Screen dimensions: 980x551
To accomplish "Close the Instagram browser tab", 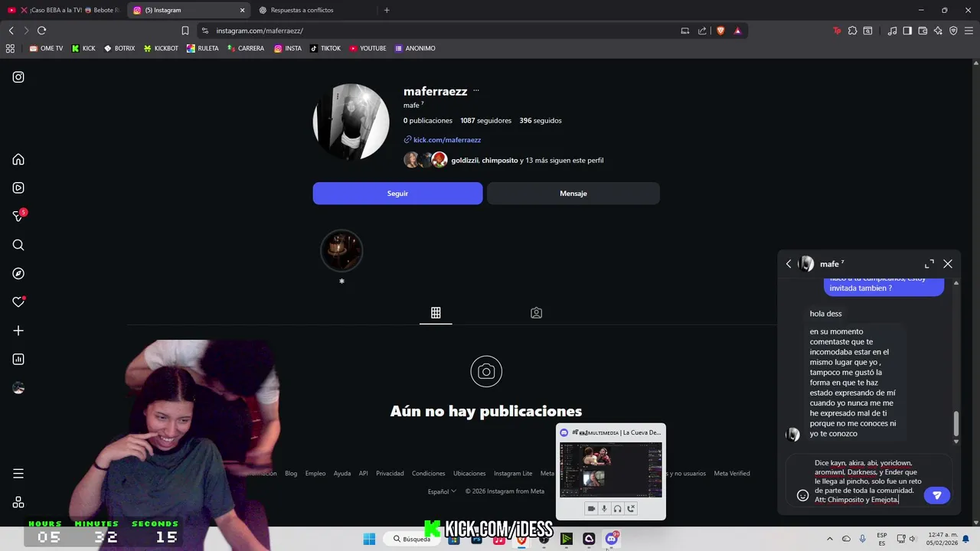I will point(243,10).
